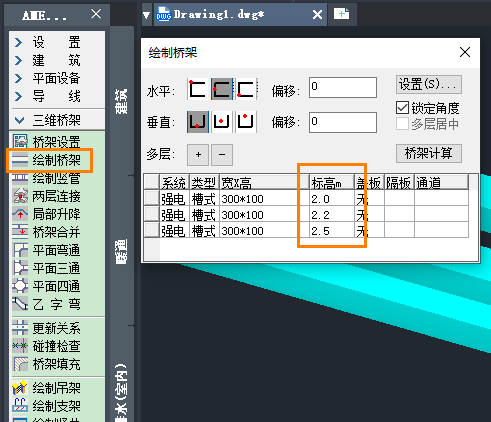Switch to the 建筑 vertical side tab
Screen dimensions: 491x422
121,101
